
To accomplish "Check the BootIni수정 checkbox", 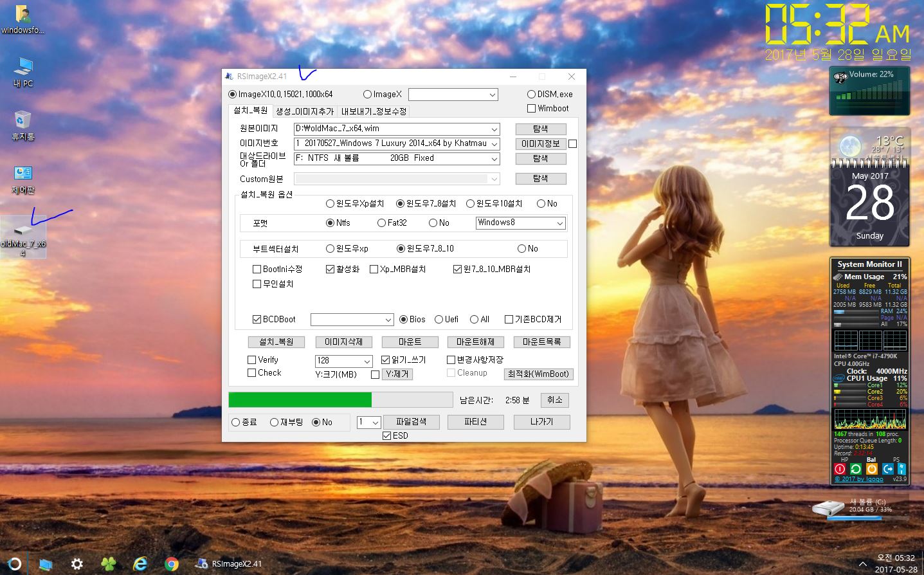I will click(x=257, y=269).
